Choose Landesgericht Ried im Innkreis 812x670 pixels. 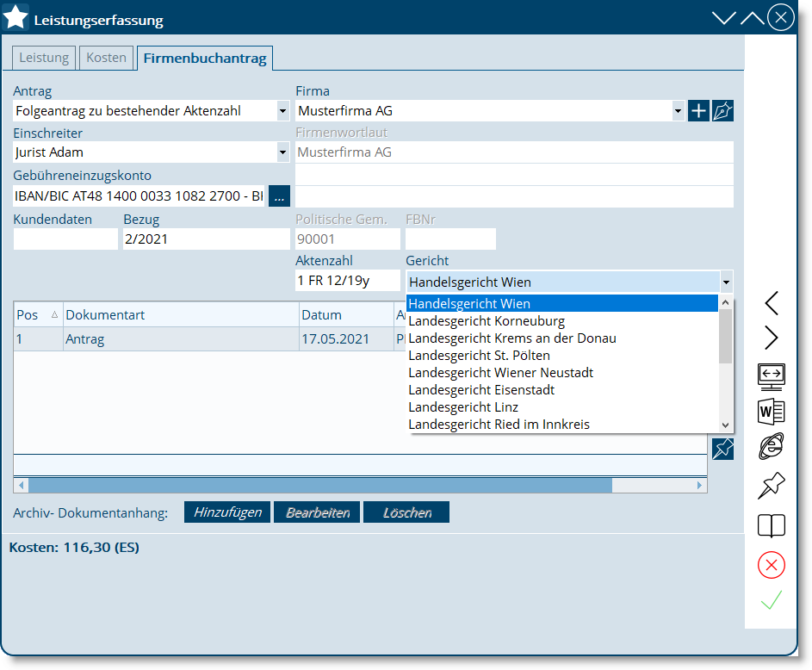click(x=562, y=424)
